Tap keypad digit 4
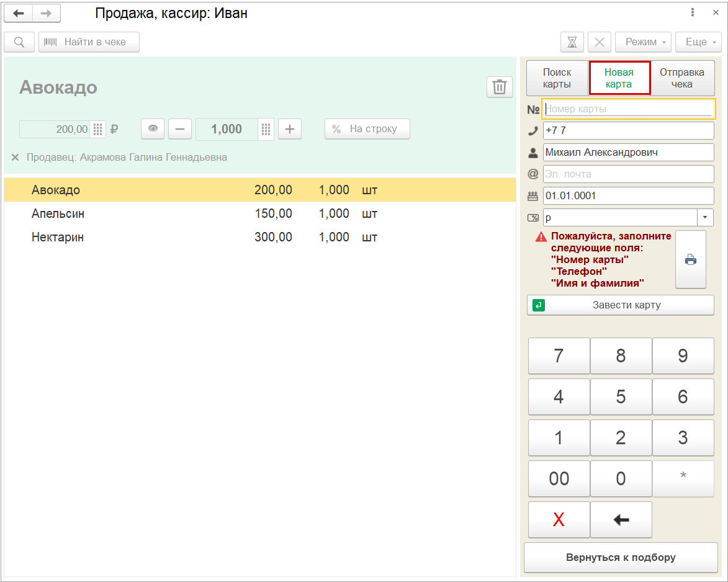The width and height of the screenshot is (728, 582). click(559, 397)
